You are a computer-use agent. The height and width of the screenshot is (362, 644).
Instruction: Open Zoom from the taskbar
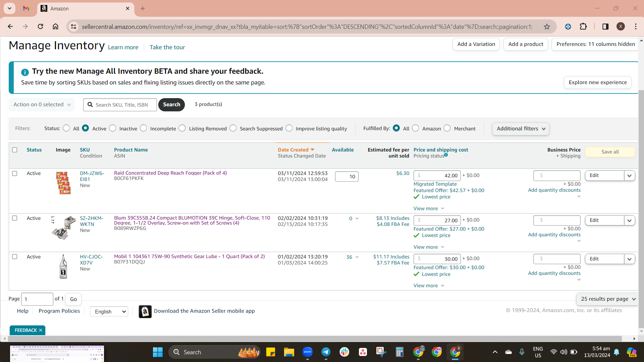(x=308, y=352)
